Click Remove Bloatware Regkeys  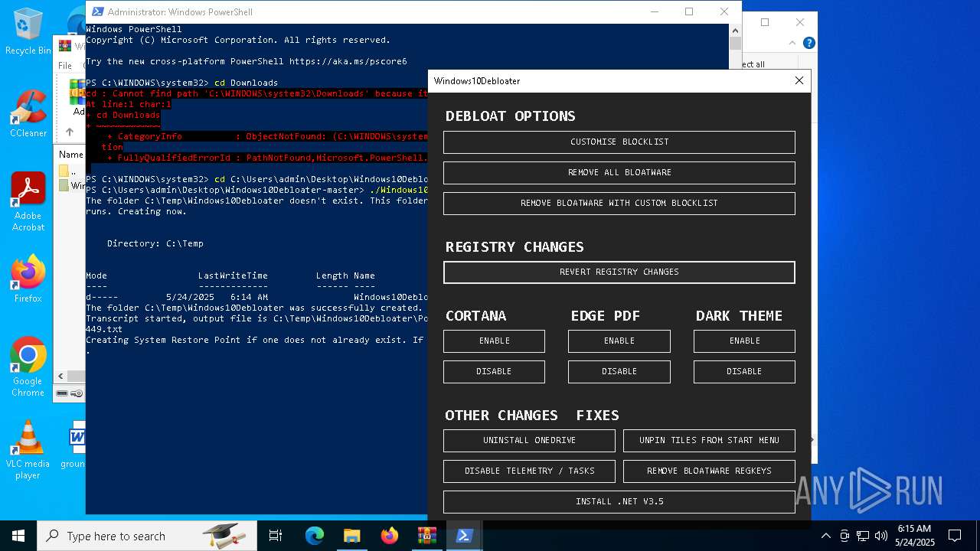709,471
